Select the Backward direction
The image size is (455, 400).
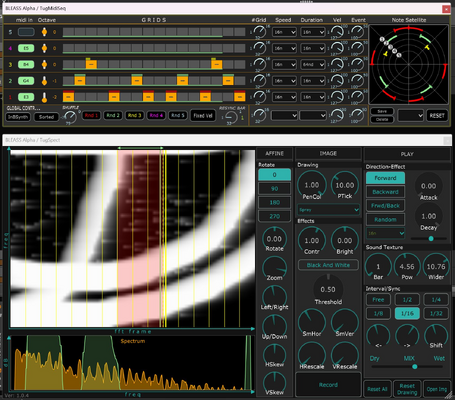pos(385,192)
